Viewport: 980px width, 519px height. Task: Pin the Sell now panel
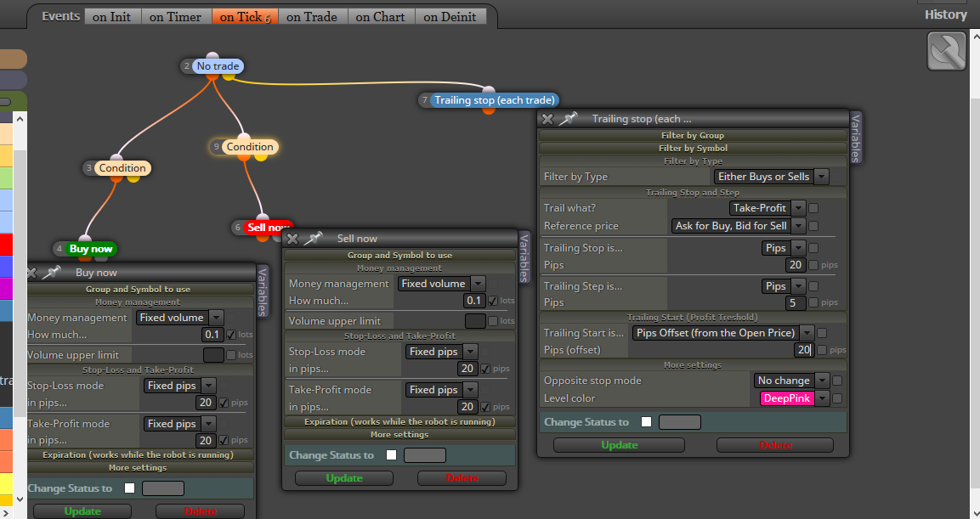[313, 238]
